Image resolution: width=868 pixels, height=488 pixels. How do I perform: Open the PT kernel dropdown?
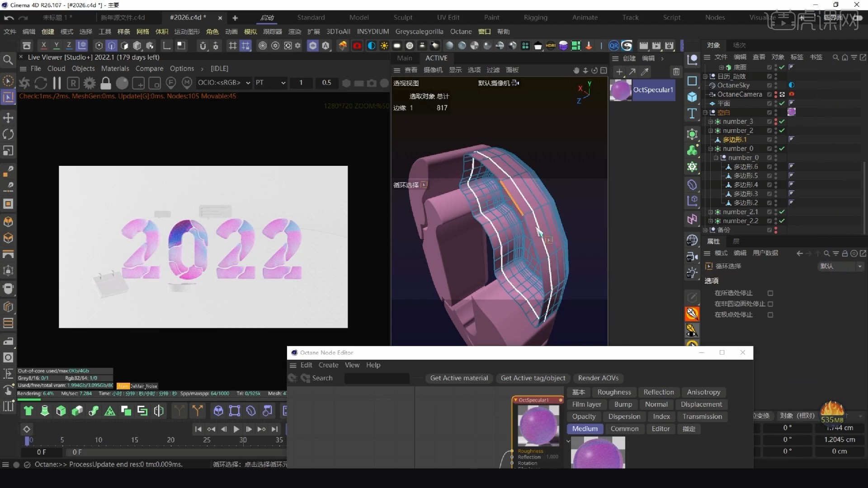[271, 83]
